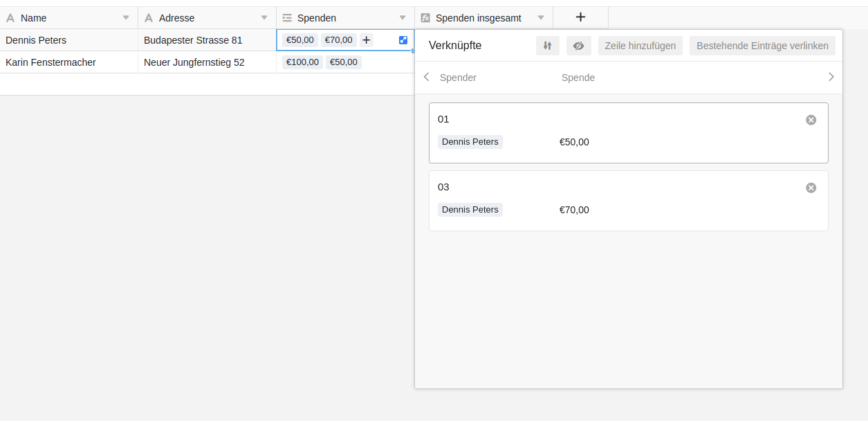Remove linked entry 03 with the x icon
The height and width of the screenshot is (421, 868).
pyautogui.click(x=811, y=188)
